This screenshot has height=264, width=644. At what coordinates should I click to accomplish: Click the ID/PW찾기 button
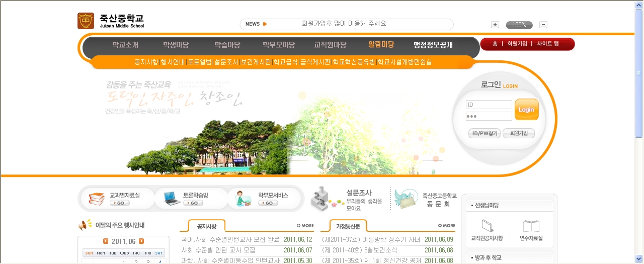484,133
